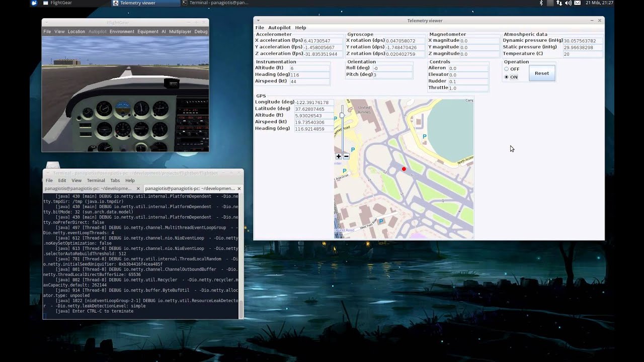Click the Temperature (C) value field
This screenshot has height=362, width=644.
click(x=583, y=54)
